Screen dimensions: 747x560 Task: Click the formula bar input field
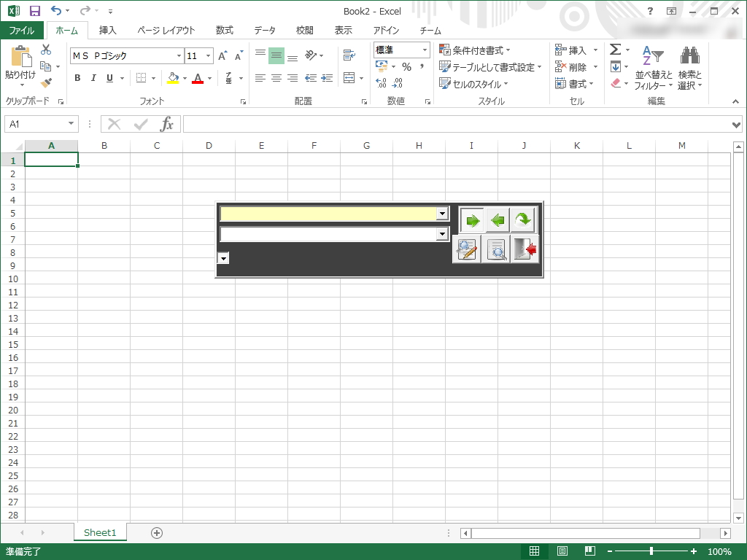pyautogui.click(x=457, y=124)
